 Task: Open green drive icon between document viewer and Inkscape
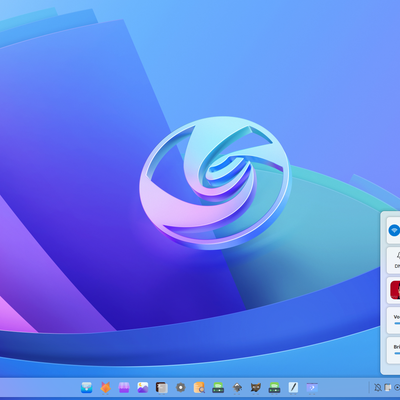pyautogui.click(x=218, y=387)
